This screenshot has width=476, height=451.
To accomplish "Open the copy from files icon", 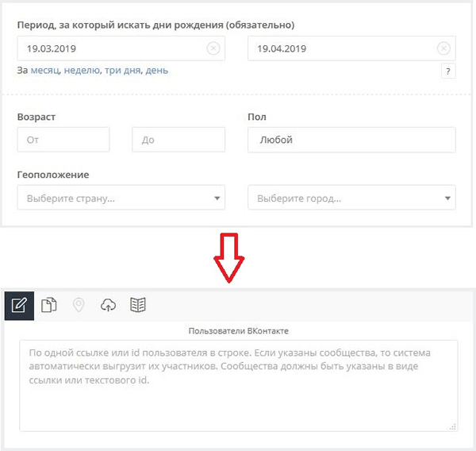I will [49, 305].
